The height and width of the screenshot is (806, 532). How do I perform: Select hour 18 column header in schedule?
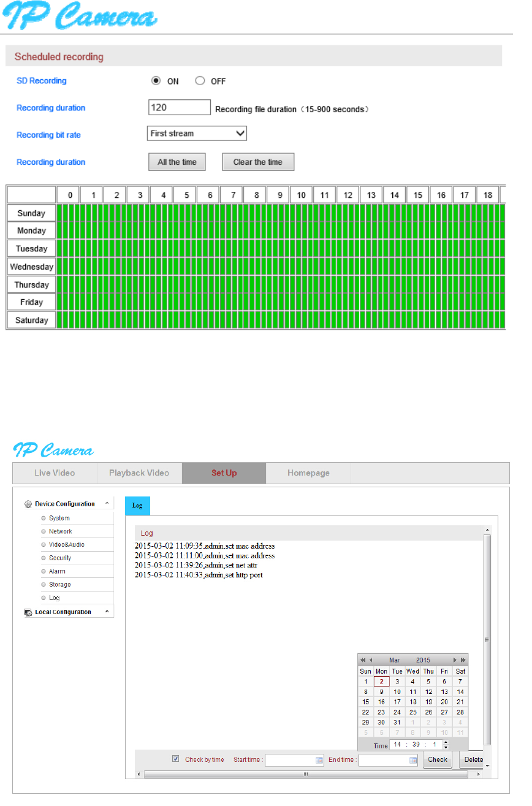[488, 195]
